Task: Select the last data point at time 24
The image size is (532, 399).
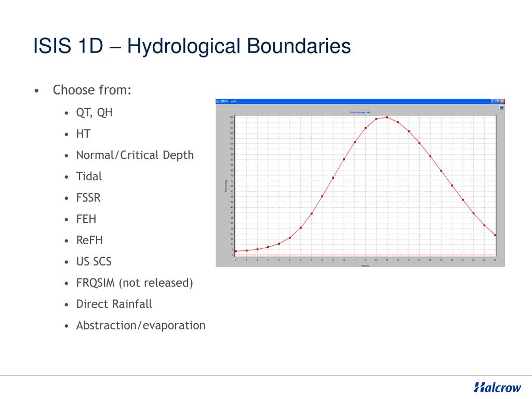Action: 495,235
